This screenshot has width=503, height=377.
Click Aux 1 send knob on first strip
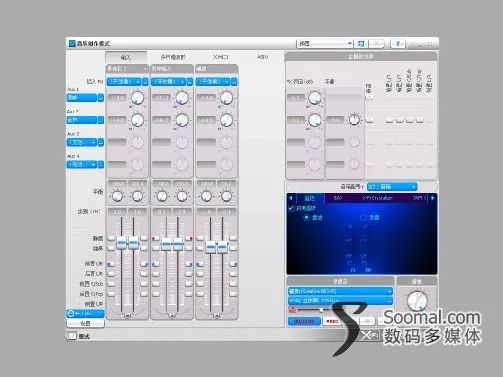137,98
